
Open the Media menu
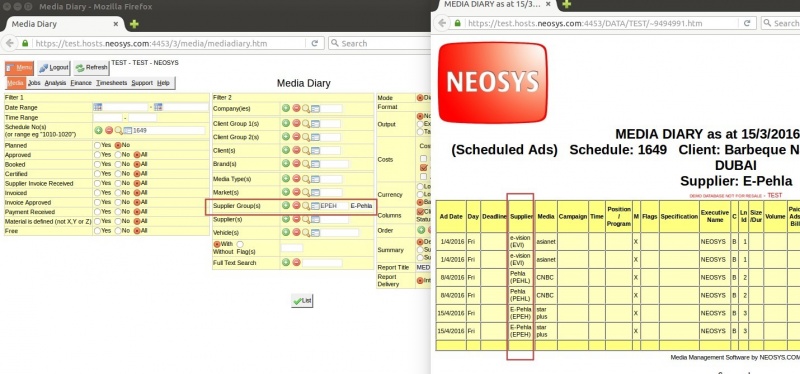point(15,83)
